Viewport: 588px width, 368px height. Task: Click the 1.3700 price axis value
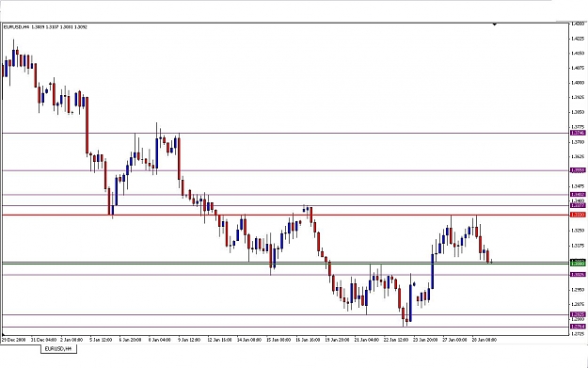[x=578, y=142]
